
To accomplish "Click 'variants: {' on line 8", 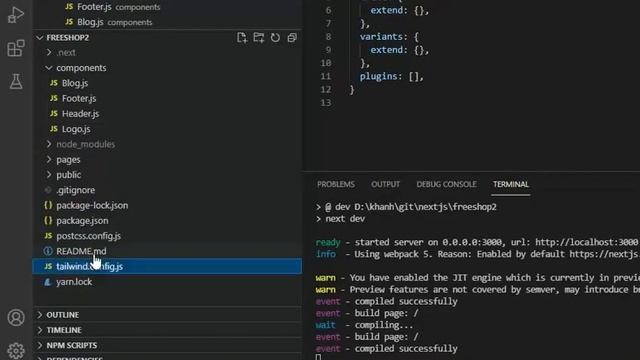I will (389, 37).
